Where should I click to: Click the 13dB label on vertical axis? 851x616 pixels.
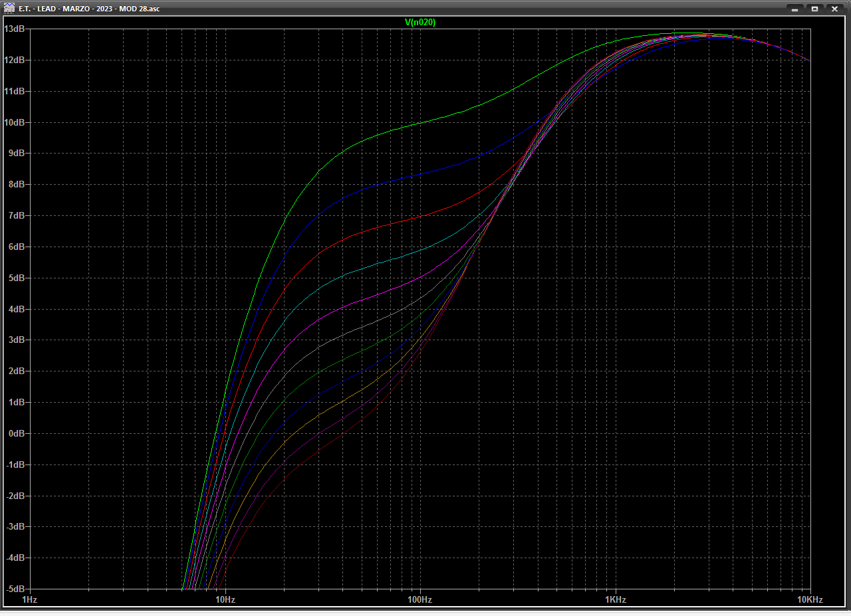[15, 29]
